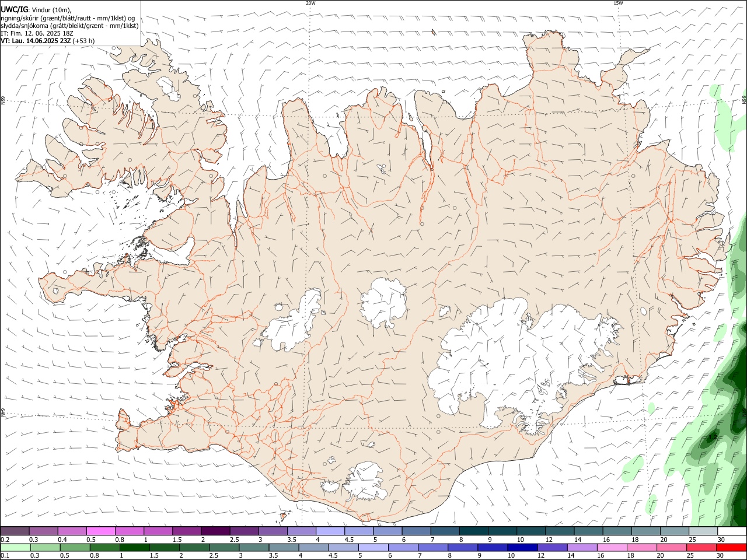747x560 pixels.
Task: Choose the light grey swatch starting at 25 in upper legend row
Action: (704, 531)
